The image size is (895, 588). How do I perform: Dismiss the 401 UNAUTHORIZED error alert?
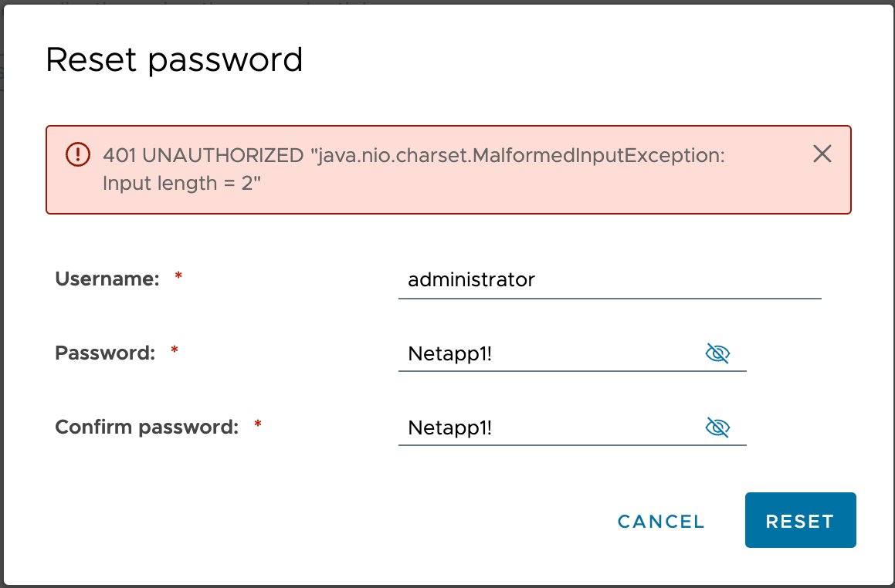pos(822,154)
